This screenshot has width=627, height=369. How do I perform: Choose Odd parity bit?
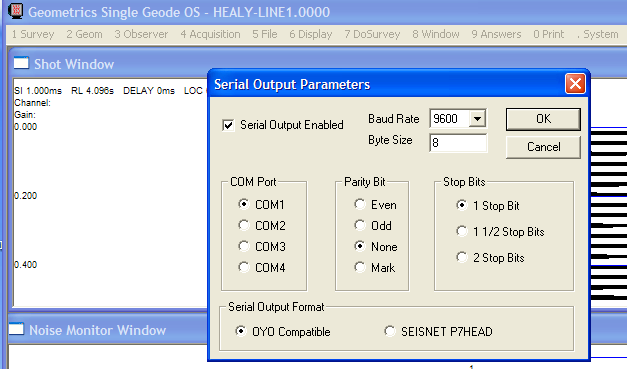pyautogui.click(x=359, y=225)
